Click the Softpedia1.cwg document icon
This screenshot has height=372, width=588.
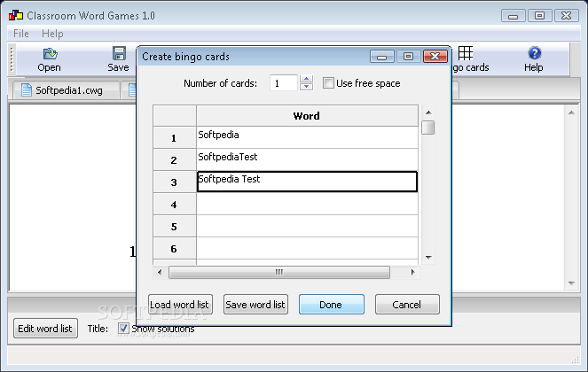pos(27,90)
